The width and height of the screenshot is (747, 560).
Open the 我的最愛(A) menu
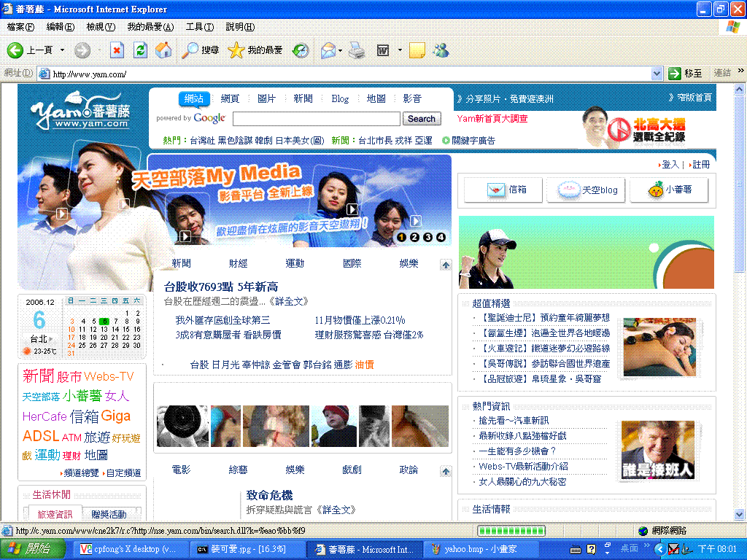click(x=150, y=27)
